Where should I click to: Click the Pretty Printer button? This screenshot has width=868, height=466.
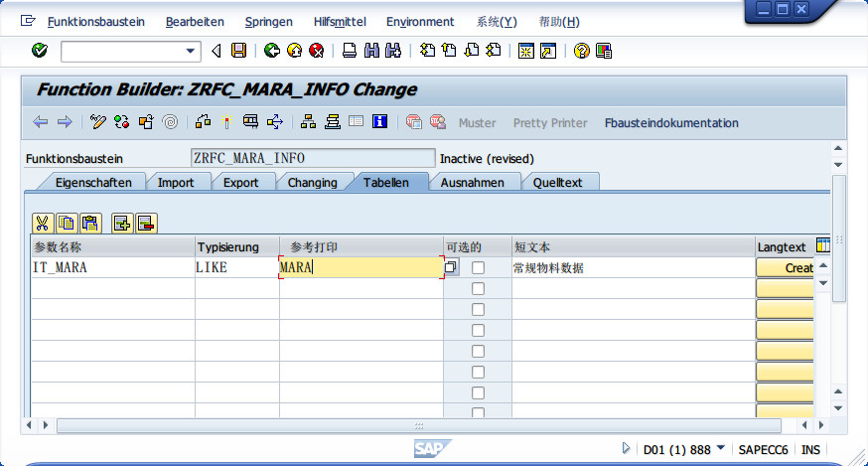pos(549,123)
